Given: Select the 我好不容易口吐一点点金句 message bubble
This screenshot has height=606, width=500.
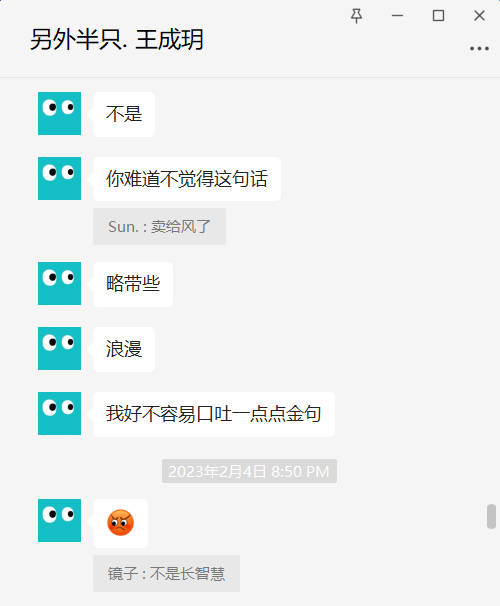Looking at the screenshot, I should [214, 414].
